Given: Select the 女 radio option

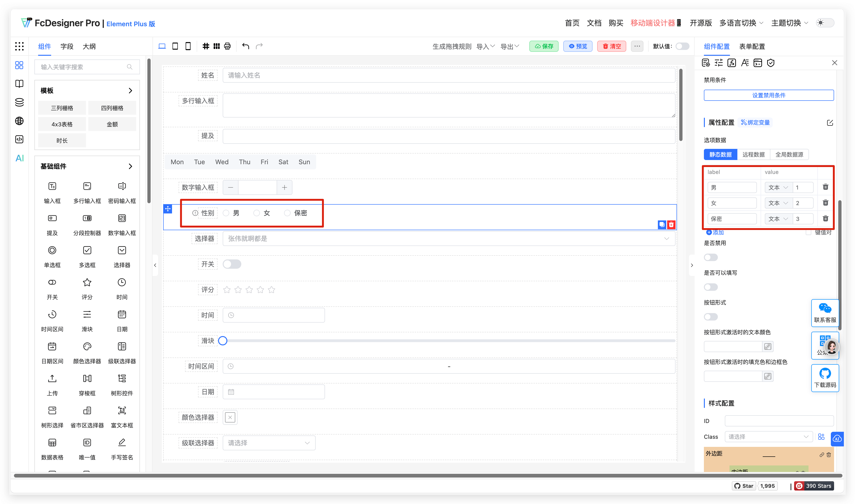Looking at the screenshot, I should click(x=257, y=213).
